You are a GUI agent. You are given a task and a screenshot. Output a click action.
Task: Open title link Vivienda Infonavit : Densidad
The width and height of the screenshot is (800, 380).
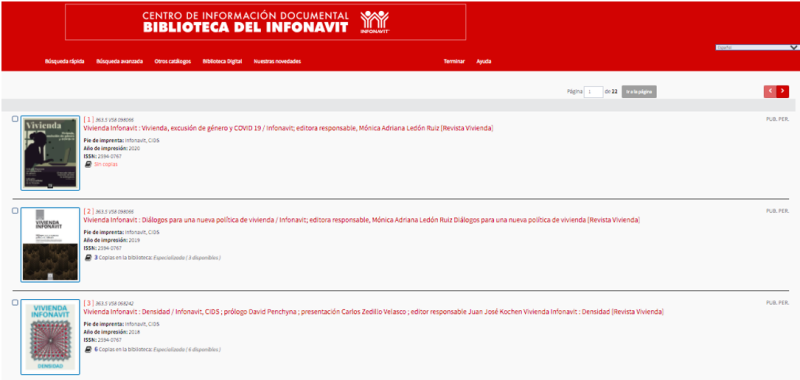click(x=373, y=312)
